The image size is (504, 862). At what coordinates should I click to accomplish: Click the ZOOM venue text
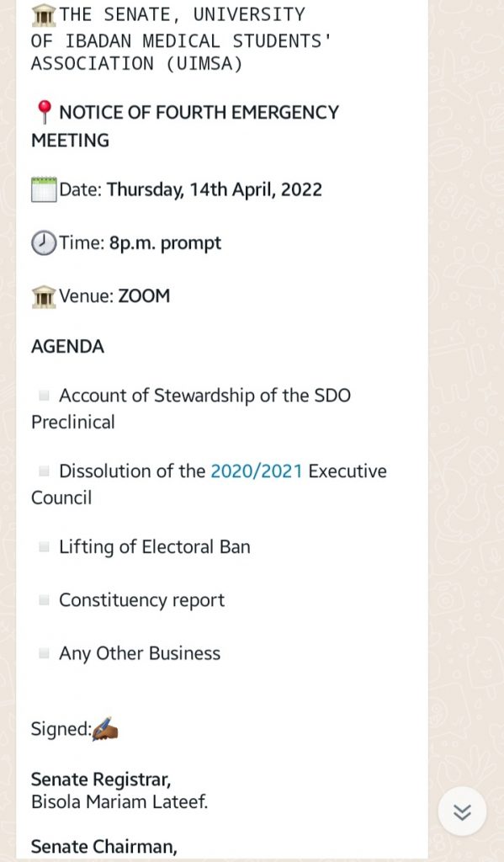point(145,296)
